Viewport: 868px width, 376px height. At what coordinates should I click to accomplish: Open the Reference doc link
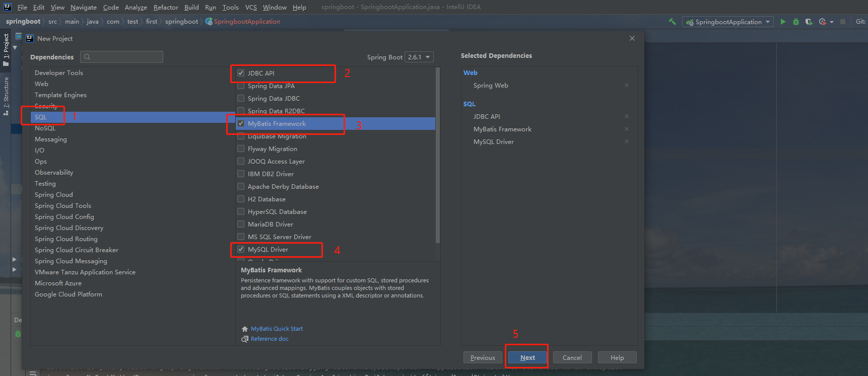[270, 339]
